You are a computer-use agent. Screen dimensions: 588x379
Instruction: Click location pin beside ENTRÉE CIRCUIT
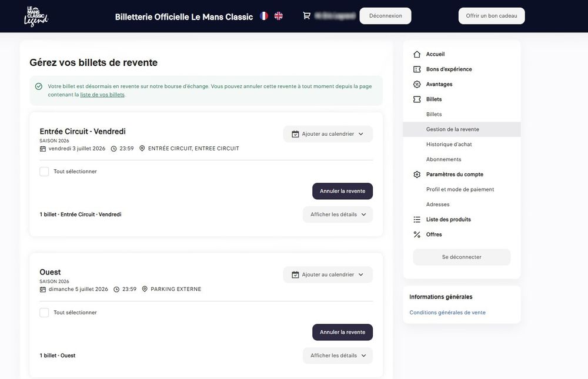[x=142, y=149]
